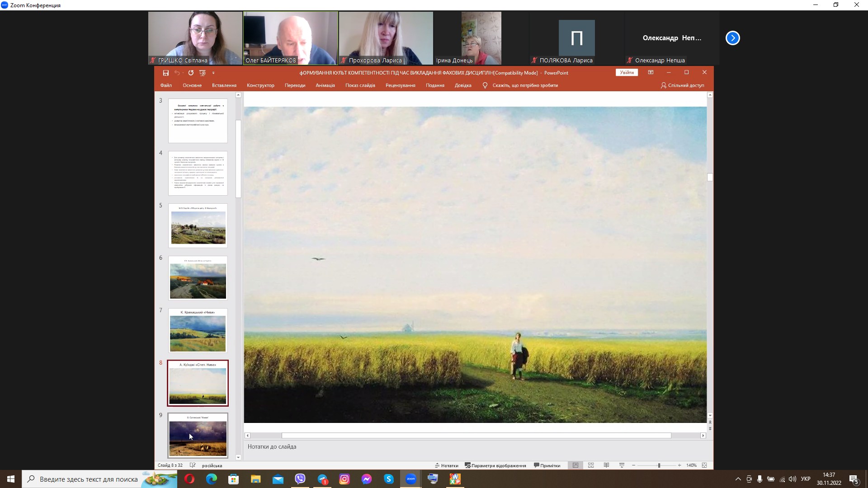Start slideshow from beginning icon
The height and width of the screenshot is (488, 868).
click(x=203, y=73)
